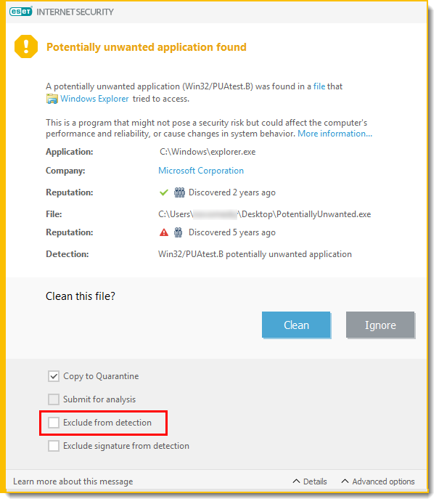The height and width of the screenshot is (504, 439).
Task: Follow the Windows Explorer link
Action: (94, 99)
